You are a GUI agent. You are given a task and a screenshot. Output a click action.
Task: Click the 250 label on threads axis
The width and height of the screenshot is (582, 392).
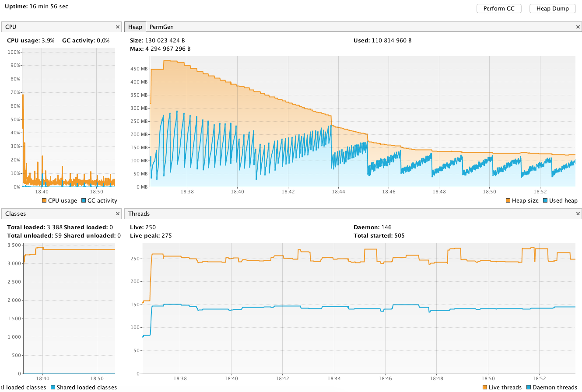pos(136,259)
